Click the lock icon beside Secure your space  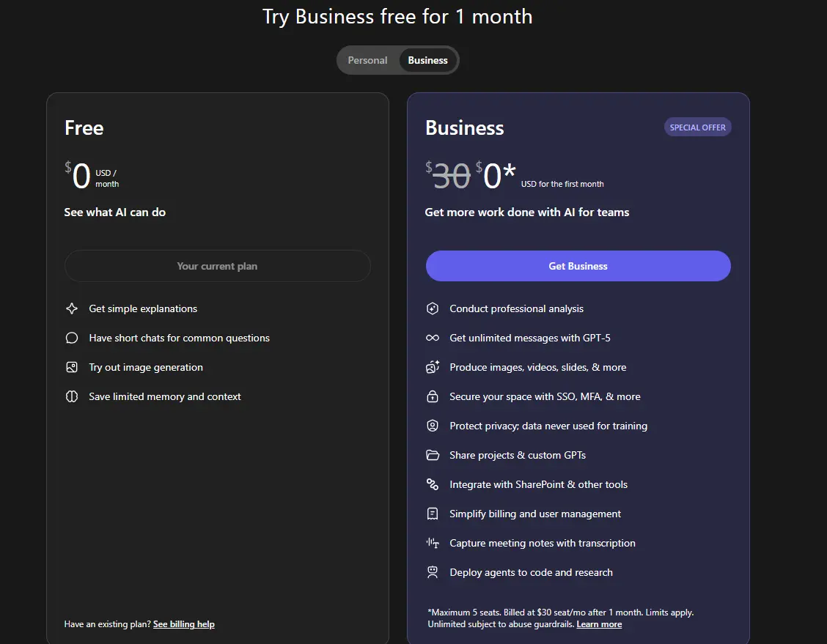click(x=433, y=396)
